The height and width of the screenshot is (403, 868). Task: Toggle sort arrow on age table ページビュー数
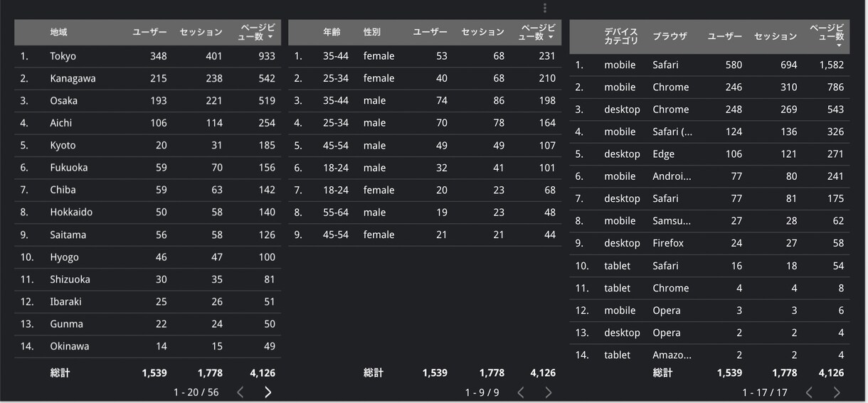(551, 37)
